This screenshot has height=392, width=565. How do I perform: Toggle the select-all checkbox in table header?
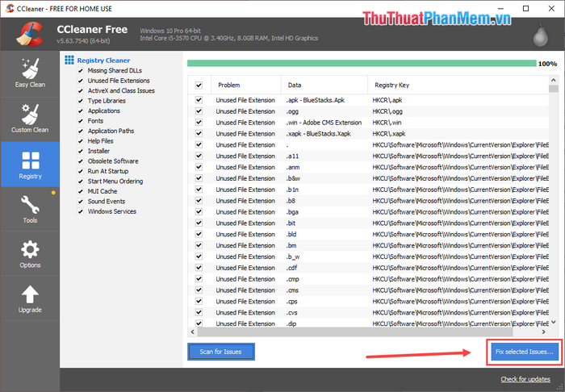199,85
